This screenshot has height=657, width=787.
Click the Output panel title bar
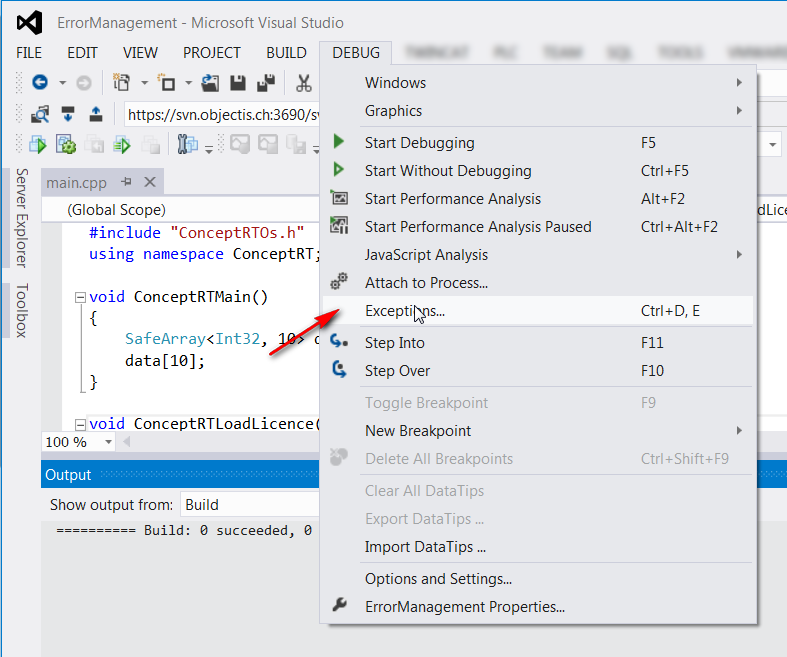coord(180,474)
